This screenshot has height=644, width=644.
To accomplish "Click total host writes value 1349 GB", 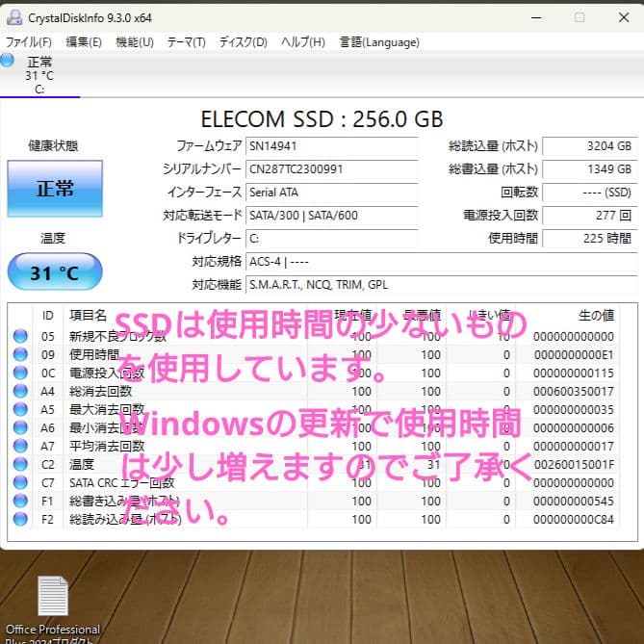I will coord(590,169).
